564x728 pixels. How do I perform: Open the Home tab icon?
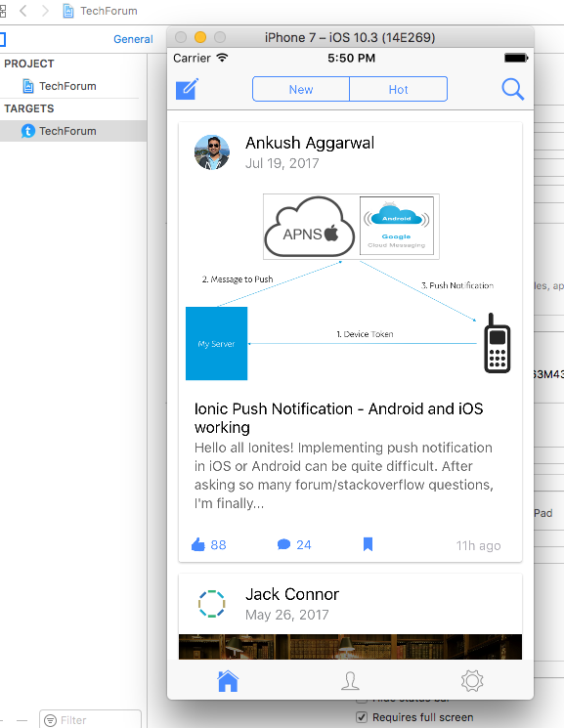pos(228,681)
